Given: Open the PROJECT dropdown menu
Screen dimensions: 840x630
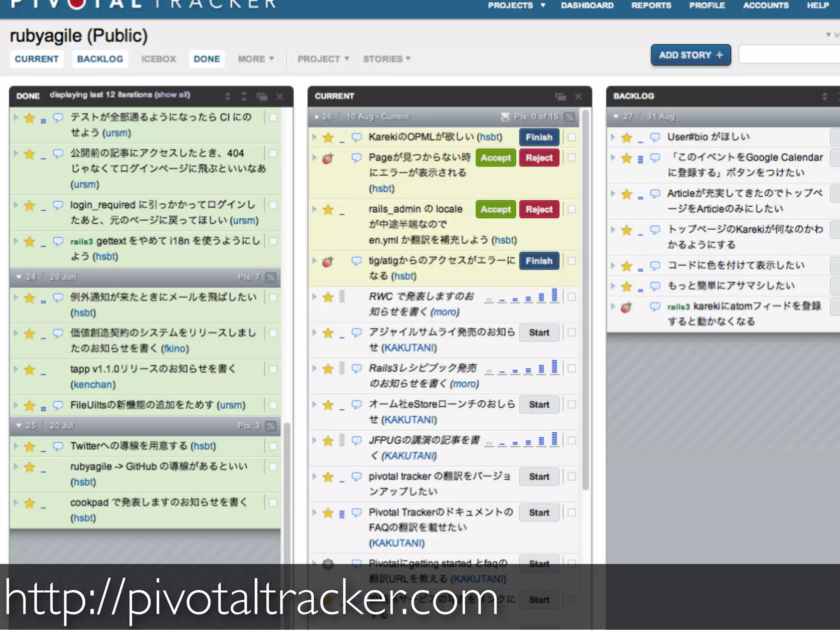Looking at the screenshot, I should 323,59.
